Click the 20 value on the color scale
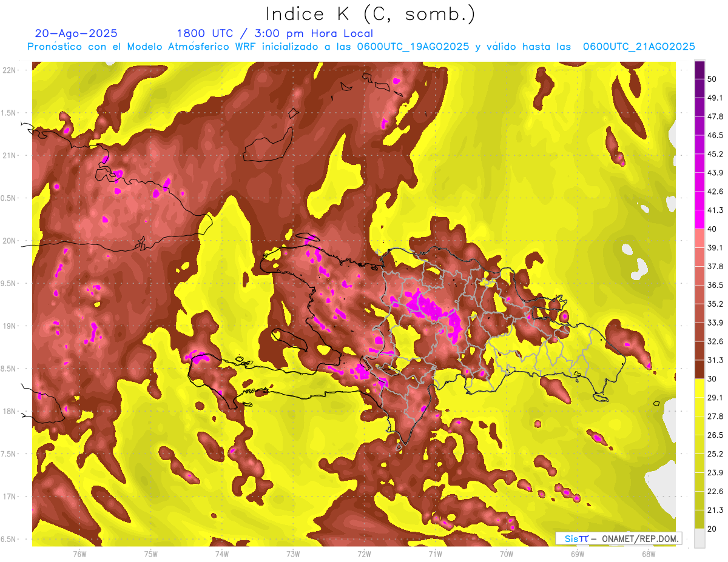Image resolution: width=728 pixels, height=562 pixels. (712, 528)
